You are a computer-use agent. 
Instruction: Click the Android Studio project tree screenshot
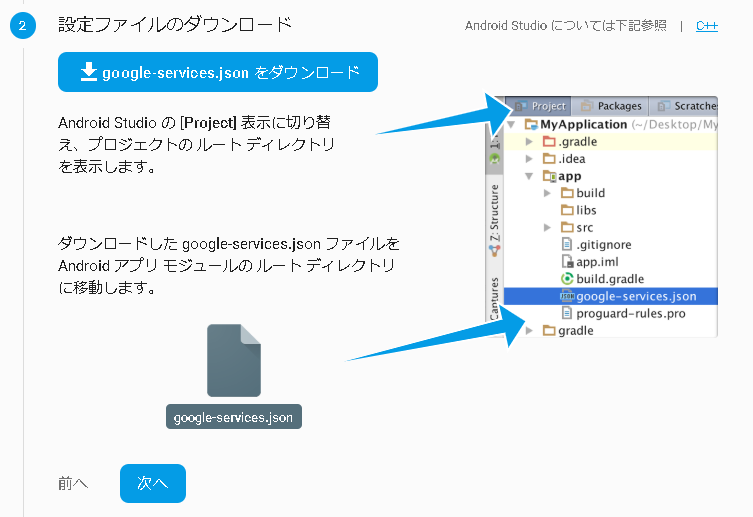[602, 216]
